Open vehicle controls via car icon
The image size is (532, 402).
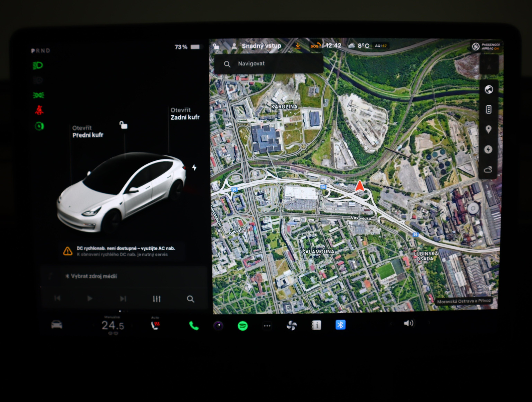click(57, 325)
